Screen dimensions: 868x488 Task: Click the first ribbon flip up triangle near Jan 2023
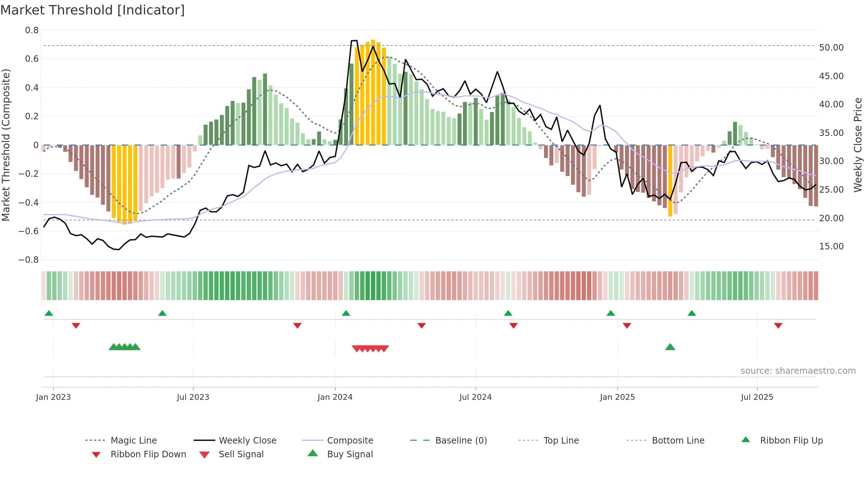(x=49, y=313)
